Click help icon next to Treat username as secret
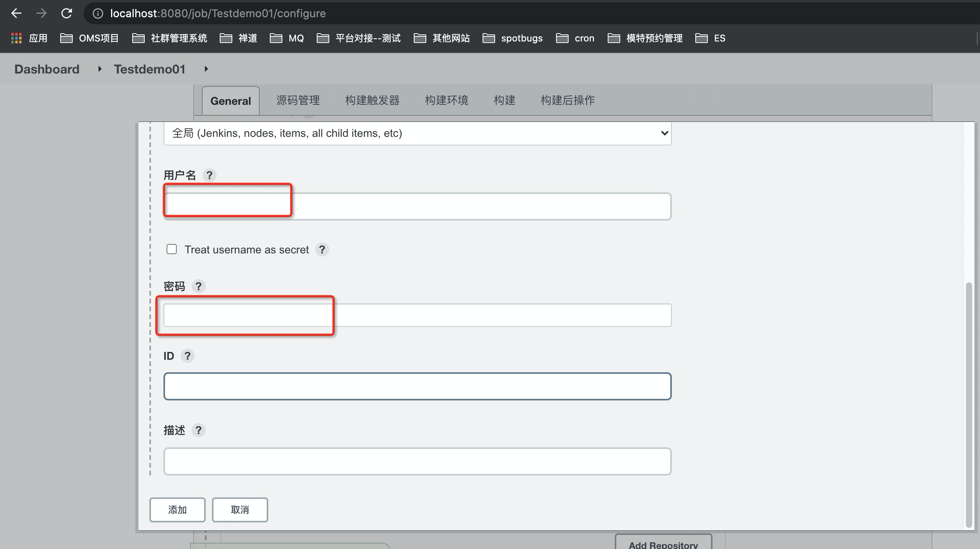 (x=322, y=249)
